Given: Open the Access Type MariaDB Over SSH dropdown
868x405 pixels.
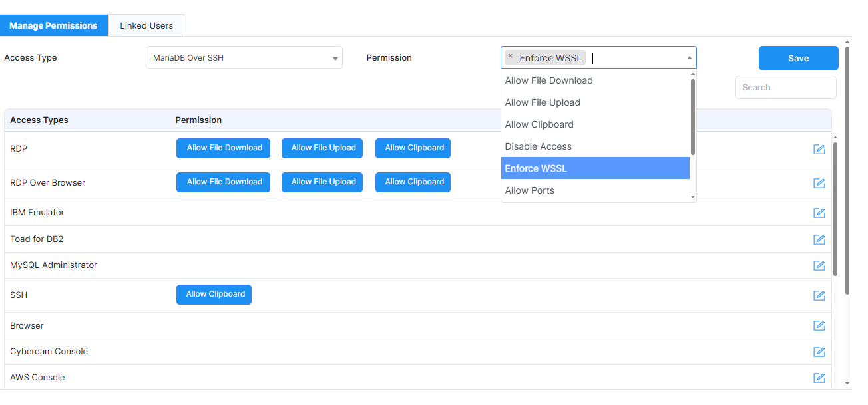Looking at the screenshot, I should [x=244, y=58].
